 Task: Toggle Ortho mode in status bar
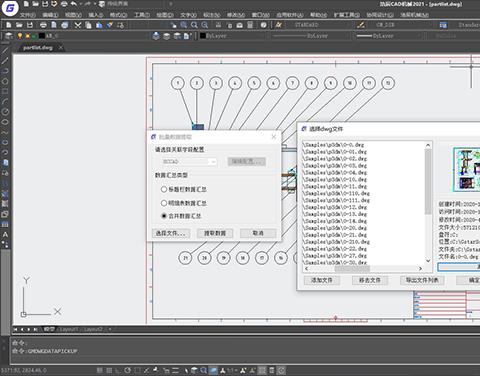coord(118,370)
